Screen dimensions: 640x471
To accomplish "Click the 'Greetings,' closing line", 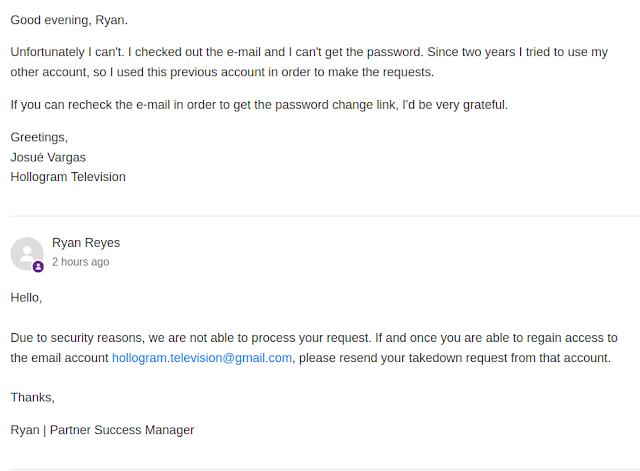I will [x=39, y=137].
